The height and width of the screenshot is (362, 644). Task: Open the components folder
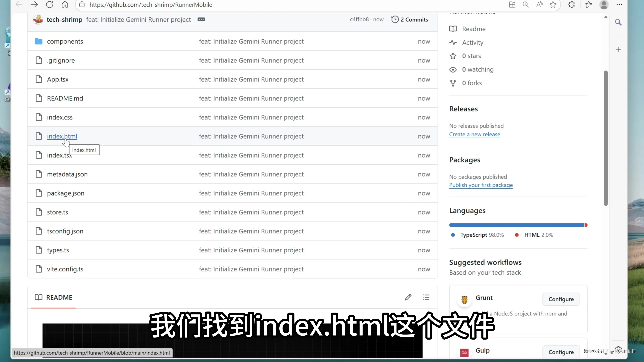(x=65, y=41)
